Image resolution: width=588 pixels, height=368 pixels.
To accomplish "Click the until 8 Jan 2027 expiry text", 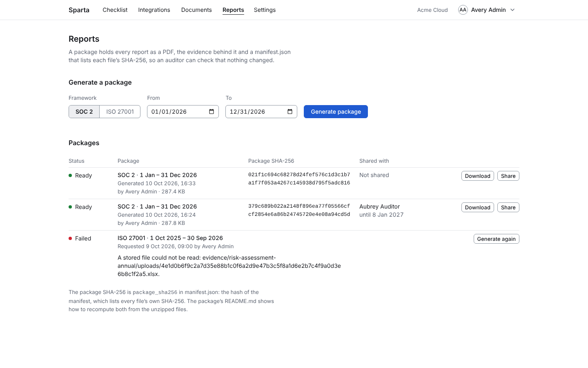I will click(x=381, y=215).
